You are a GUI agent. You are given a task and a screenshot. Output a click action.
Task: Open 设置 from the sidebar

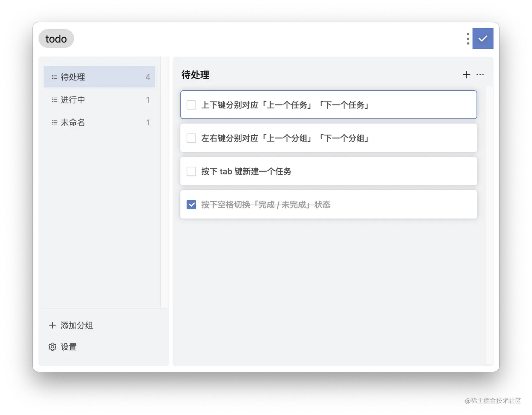63,347
